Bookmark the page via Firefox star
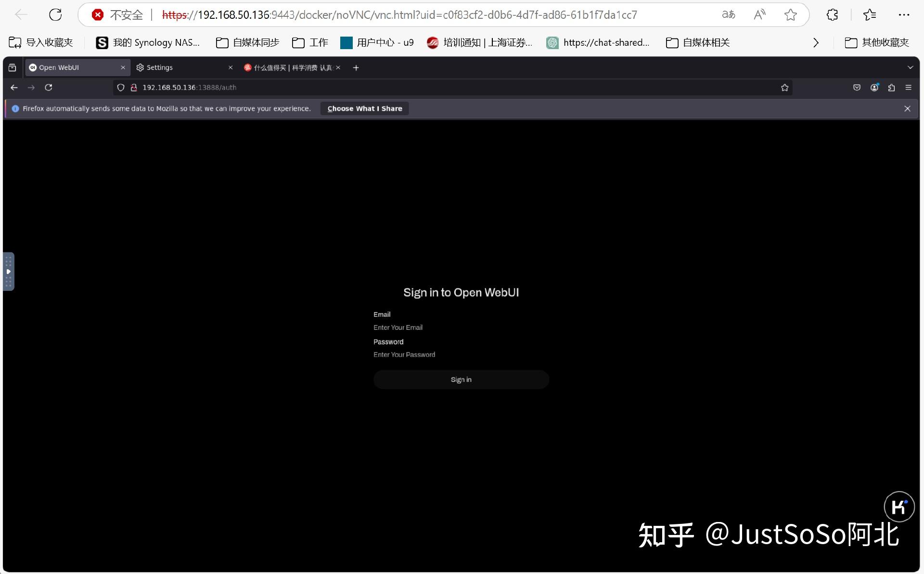This screenshot has height=574, width=924. pos(784,87)
